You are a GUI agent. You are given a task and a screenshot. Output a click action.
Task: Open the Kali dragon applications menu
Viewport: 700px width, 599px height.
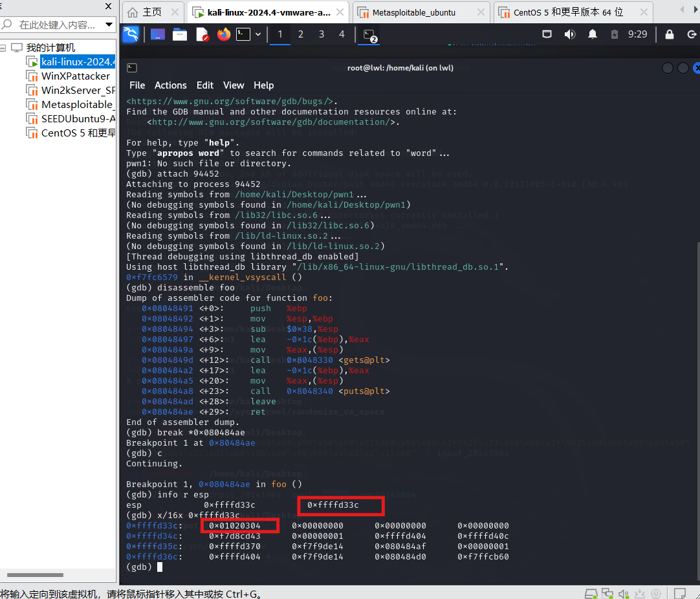click(131, 34)
